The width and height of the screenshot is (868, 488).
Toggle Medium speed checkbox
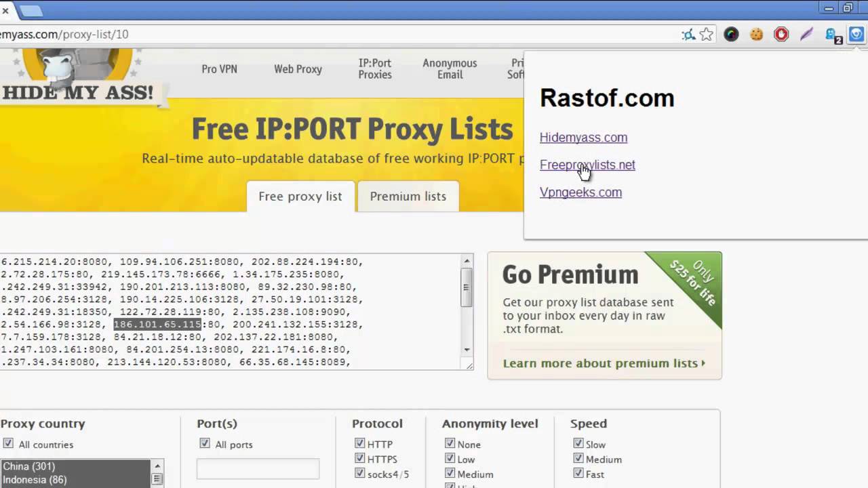pyautogui.click(x=578, y=458)
